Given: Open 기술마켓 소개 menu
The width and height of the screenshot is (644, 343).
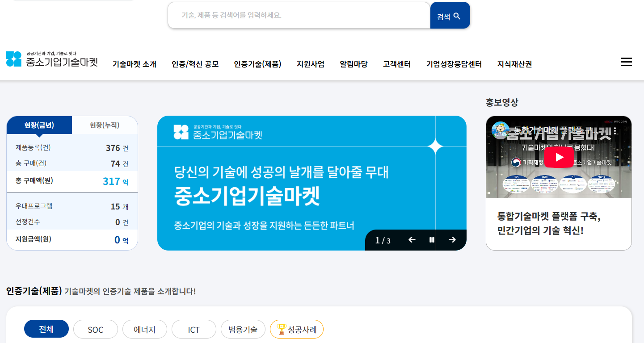Looking at the screenshot, I should click(135, 64).
